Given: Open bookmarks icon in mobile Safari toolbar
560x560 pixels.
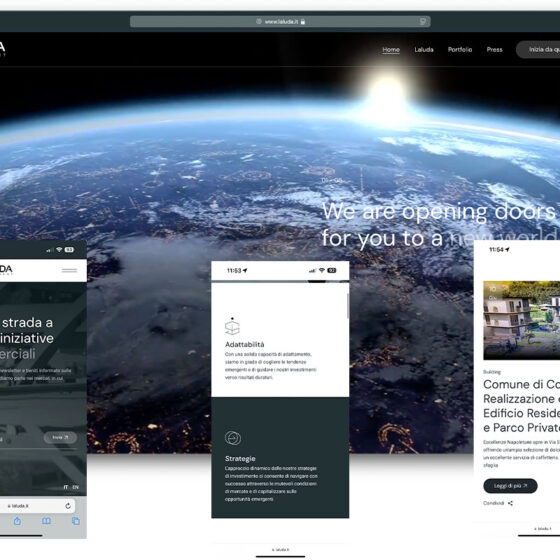Looking at the screenshot, I should (46, 521).
